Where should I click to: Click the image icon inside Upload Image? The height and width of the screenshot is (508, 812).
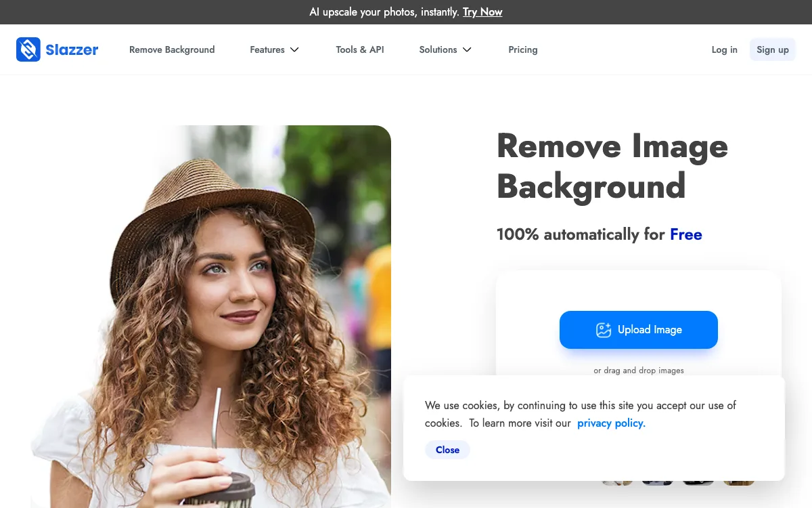(604, 330)
